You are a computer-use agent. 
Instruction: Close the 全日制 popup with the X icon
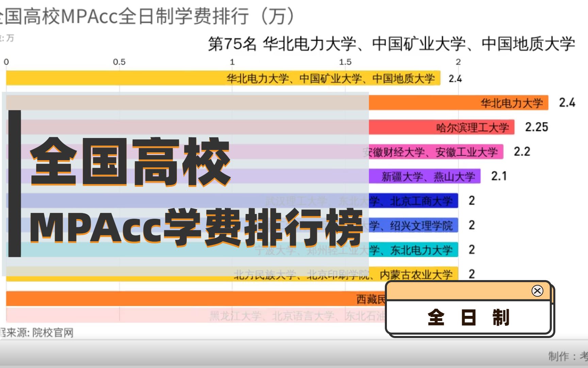(x=537, y=291)
